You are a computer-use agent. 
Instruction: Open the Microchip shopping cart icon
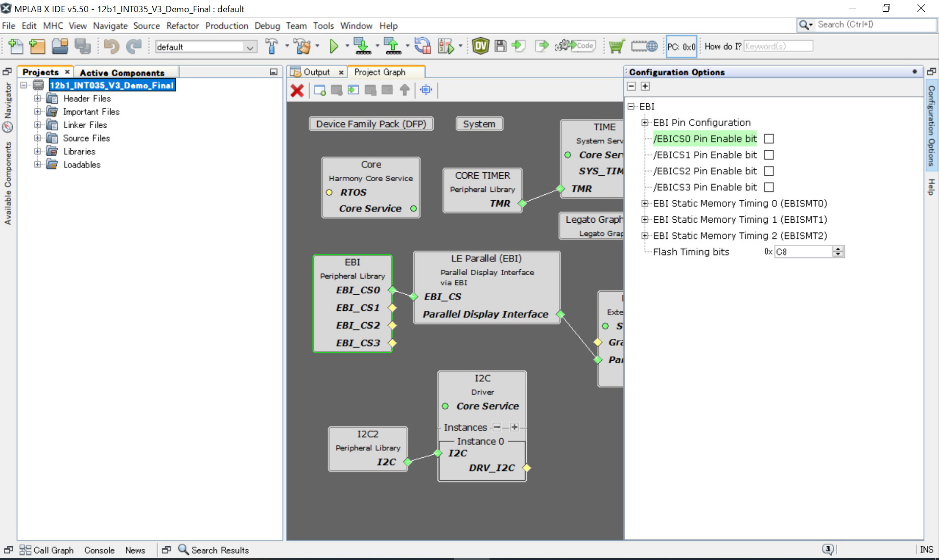(x=617, y=47)
